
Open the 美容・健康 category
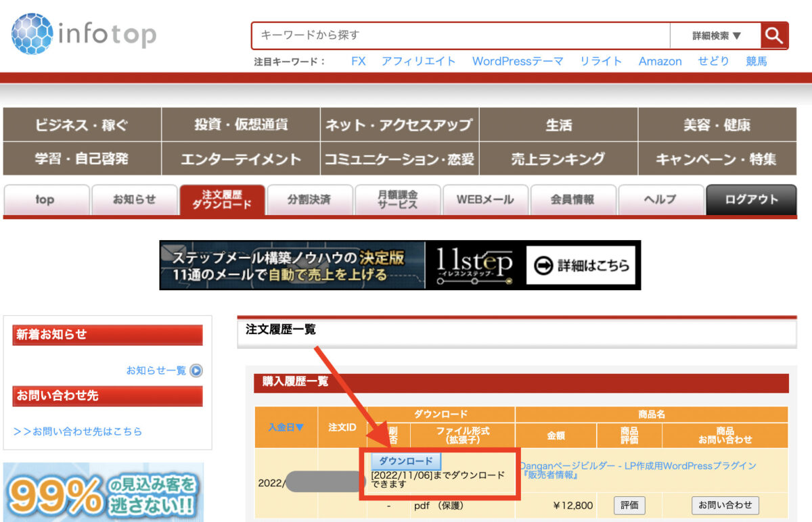717,124
